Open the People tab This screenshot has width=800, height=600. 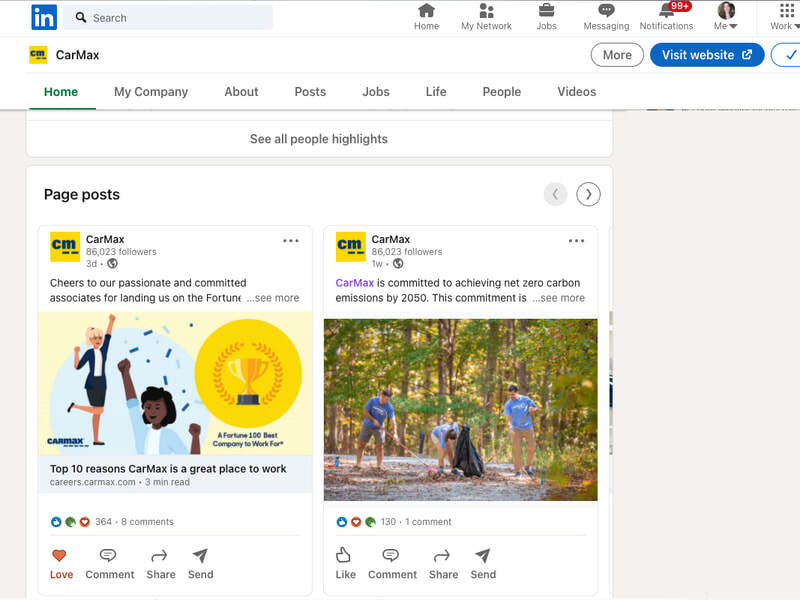tap(501, 91)
